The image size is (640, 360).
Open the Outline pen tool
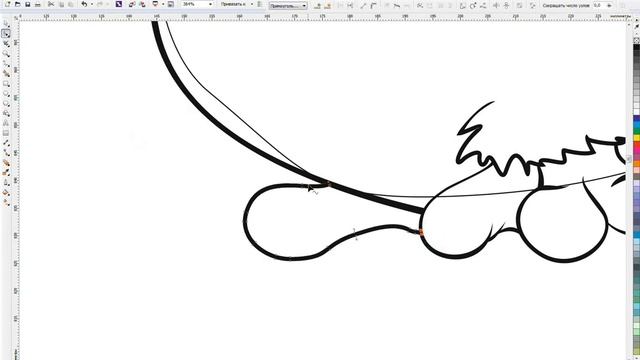(x=6, y=183)
